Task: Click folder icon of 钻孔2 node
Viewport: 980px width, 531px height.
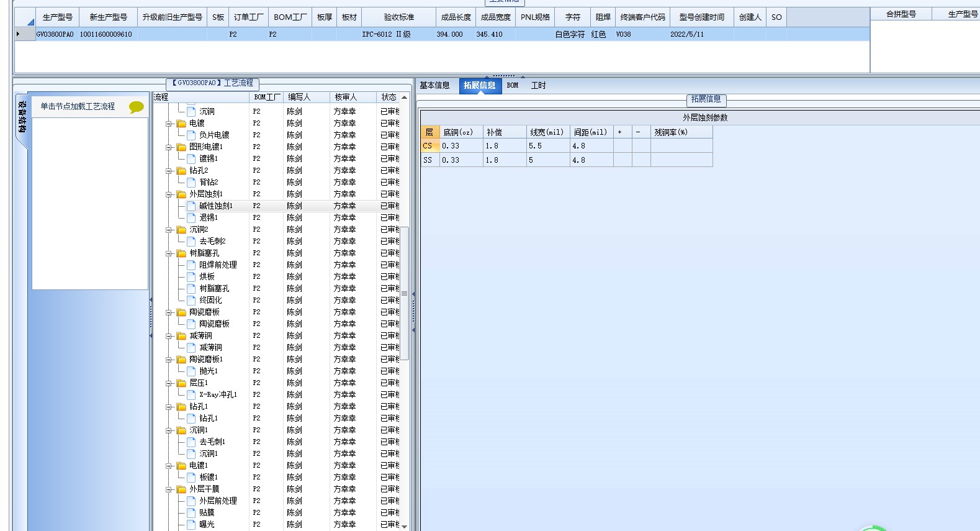Action: click(x=181, y=171)
